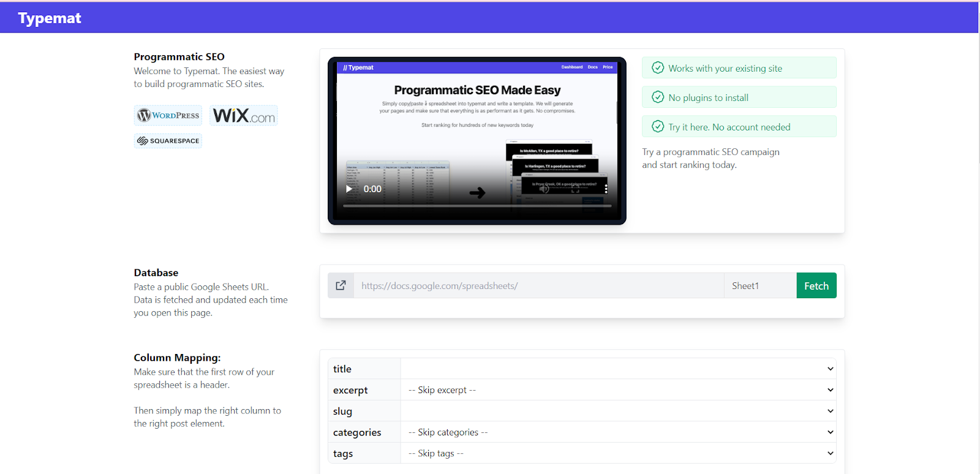Click the green Fetch button
This screenshot has width=980, height=474.
coord(816,285)
